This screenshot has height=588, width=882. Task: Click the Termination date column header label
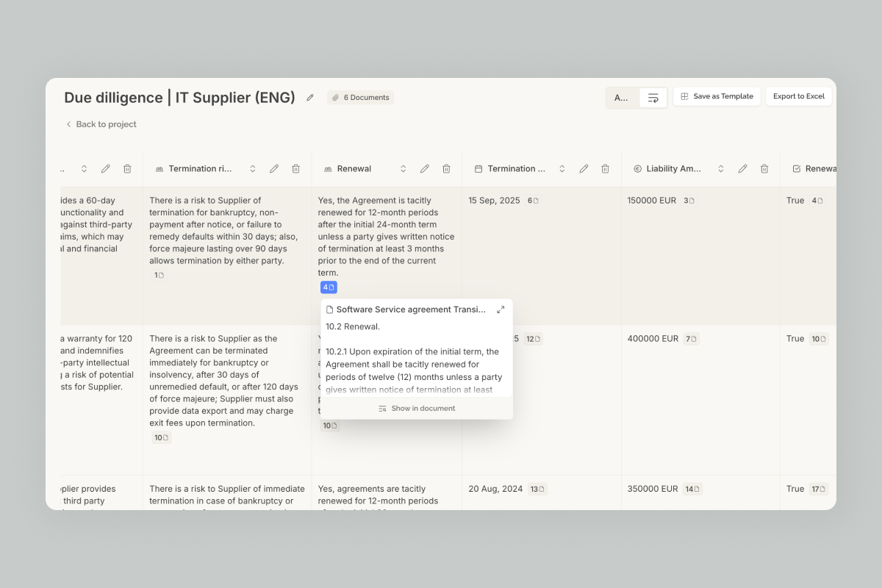(517, 169)
